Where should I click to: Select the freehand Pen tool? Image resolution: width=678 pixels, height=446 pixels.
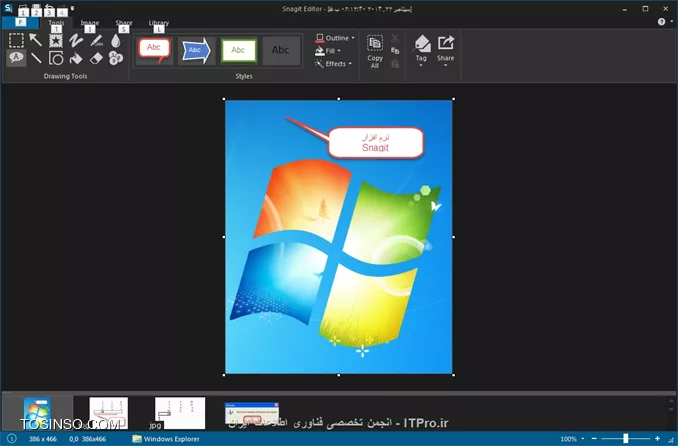point(76,40)
